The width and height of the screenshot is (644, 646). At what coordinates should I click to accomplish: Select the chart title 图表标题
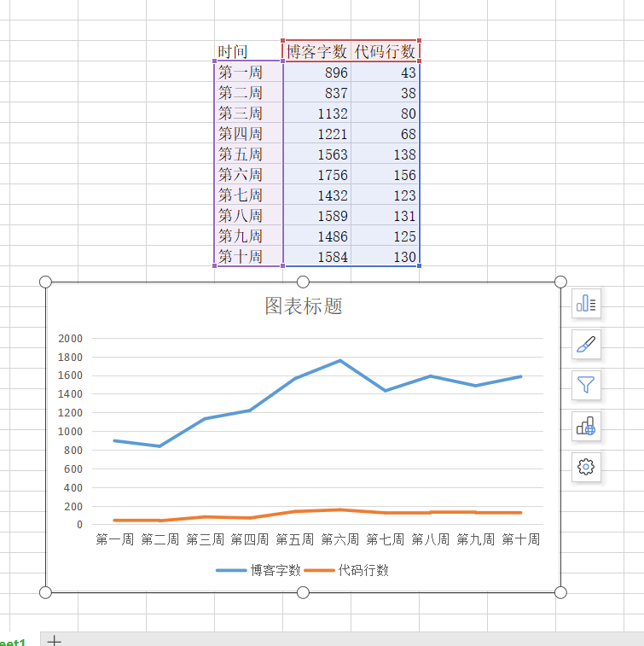[304, 306]
